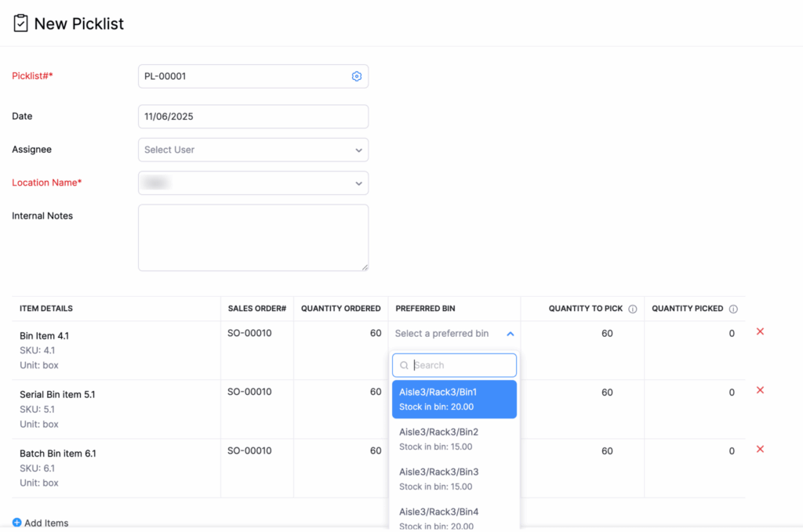Click the New Picklist clipboard icon
This screenshot has width=803, height=532.
(20, 23)
